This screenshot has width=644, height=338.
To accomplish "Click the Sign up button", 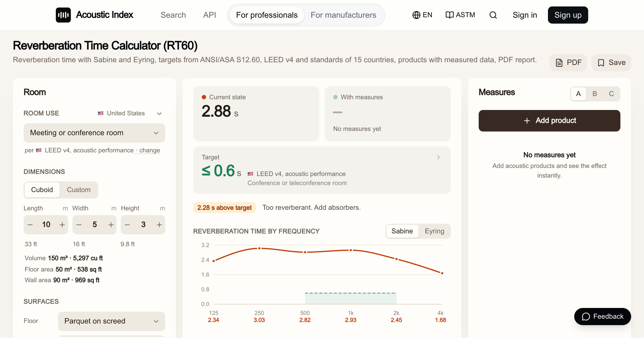I will [568, 15].
